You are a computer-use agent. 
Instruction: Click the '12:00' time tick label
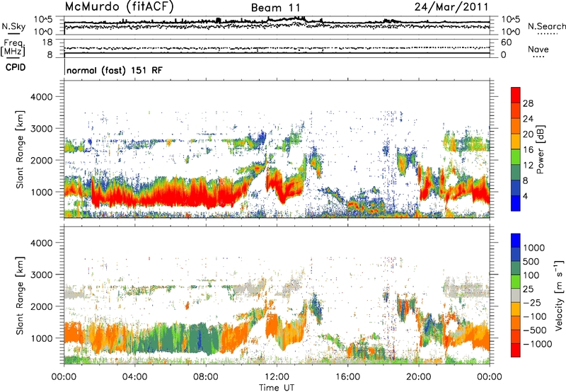coord(277,377)
